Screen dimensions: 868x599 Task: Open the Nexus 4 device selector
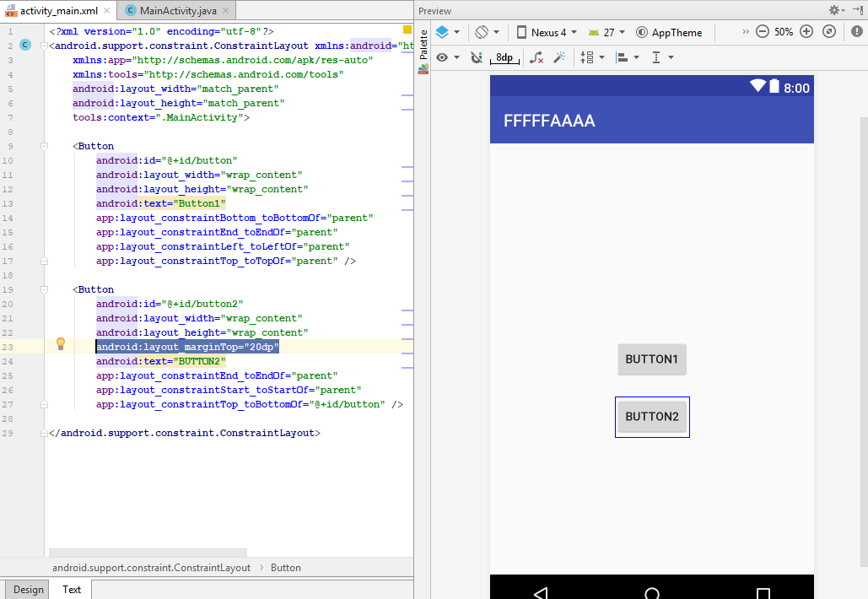point(547,33)
